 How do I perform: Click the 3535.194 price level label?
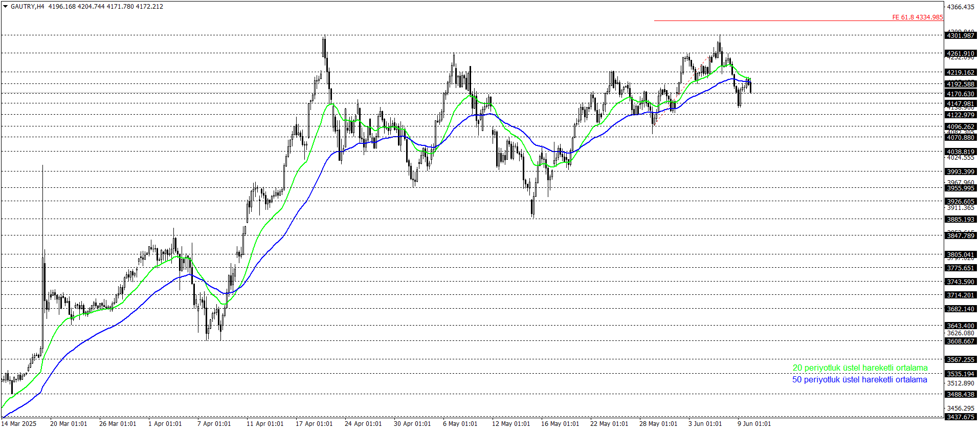pyautogui.click(x=961, y=374)
